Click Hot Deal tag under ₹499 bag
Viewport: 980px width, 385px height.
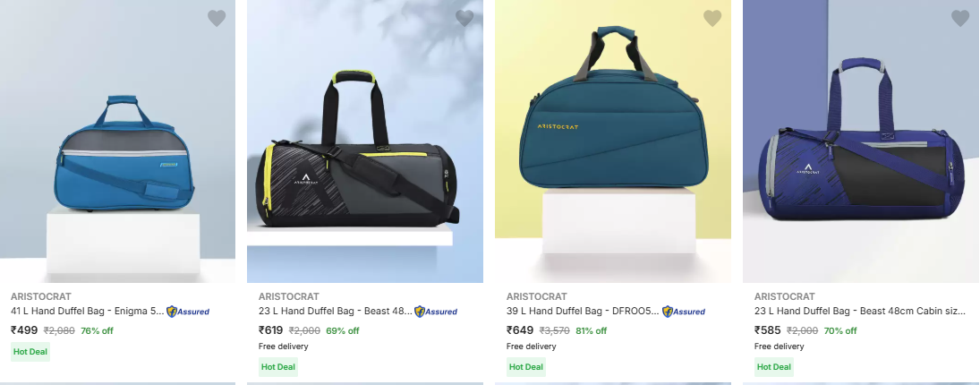coord(30,352)
